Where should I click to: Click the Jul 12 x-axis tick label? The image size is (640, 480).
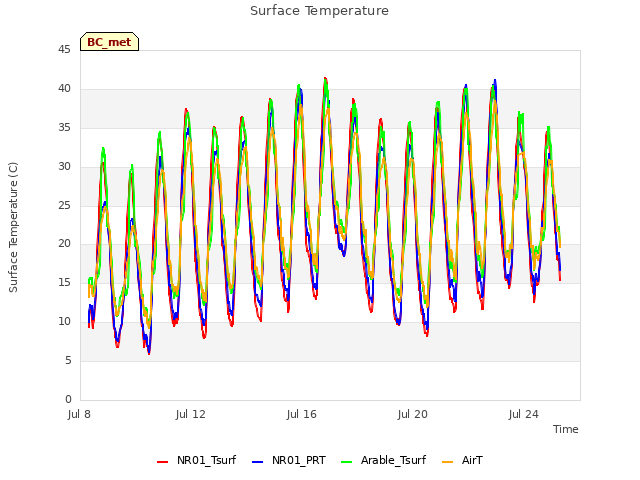click(191, 414)
